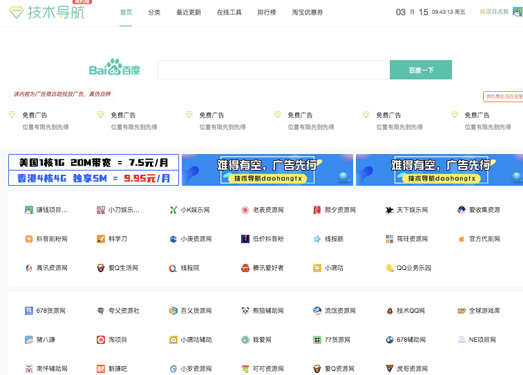Click the 线报院 red Q icon

pyautogui.click(x=173, y=268)
